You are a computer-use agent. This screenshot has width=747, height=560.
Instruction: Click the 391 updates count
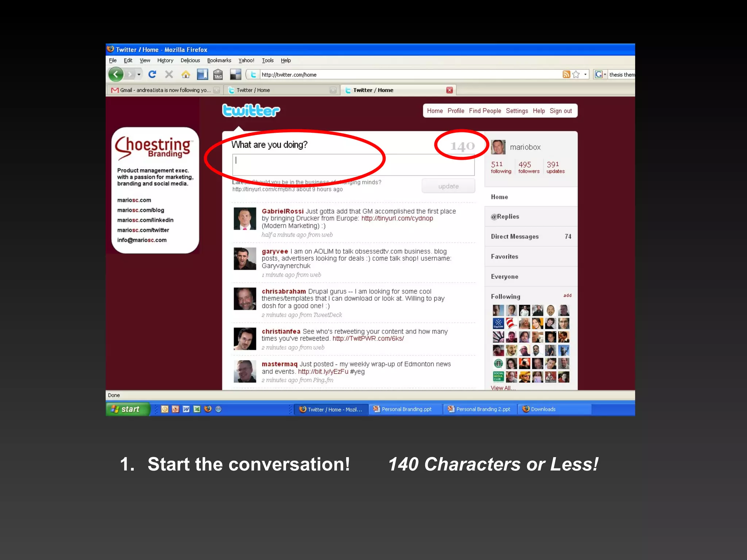tap(556, 167)
